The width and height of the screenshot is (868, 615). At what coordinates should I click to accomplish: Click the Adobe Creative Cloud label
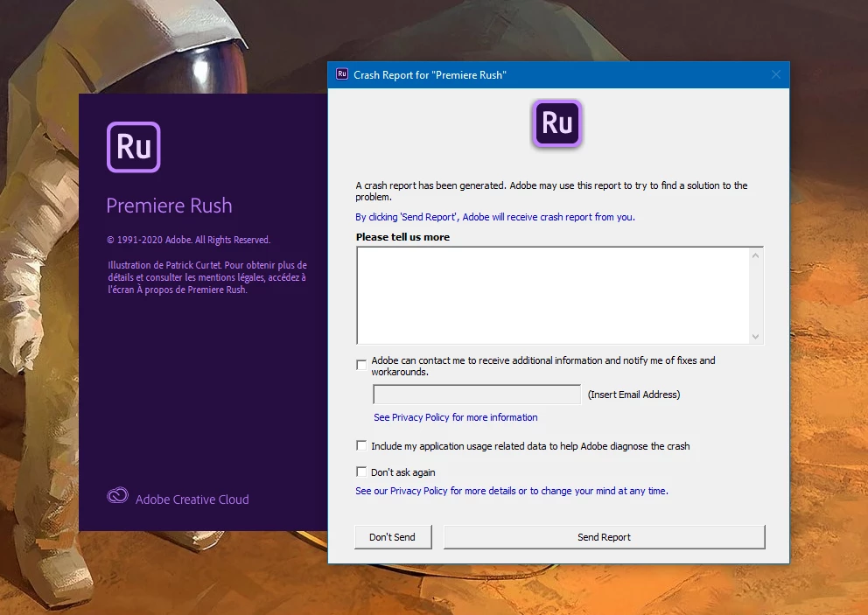click(x=192, y=500)
